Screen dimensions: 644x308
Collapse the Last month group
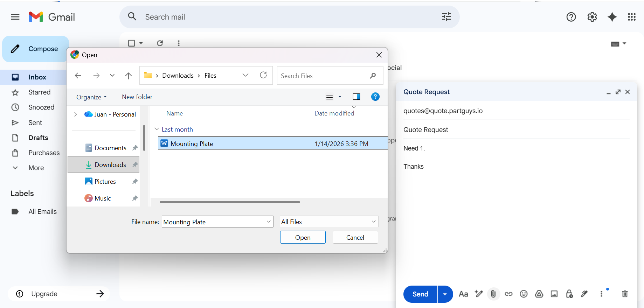(157, 129)
